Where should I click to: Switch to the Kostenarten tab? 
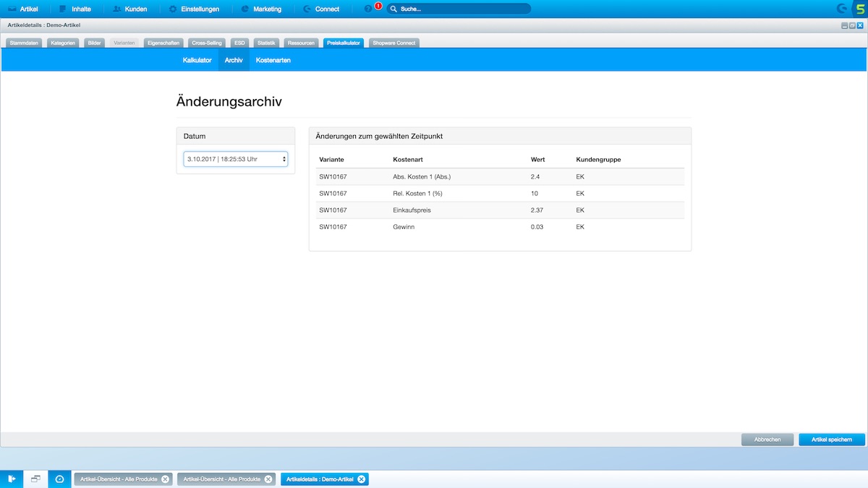[x=273, y=60]
